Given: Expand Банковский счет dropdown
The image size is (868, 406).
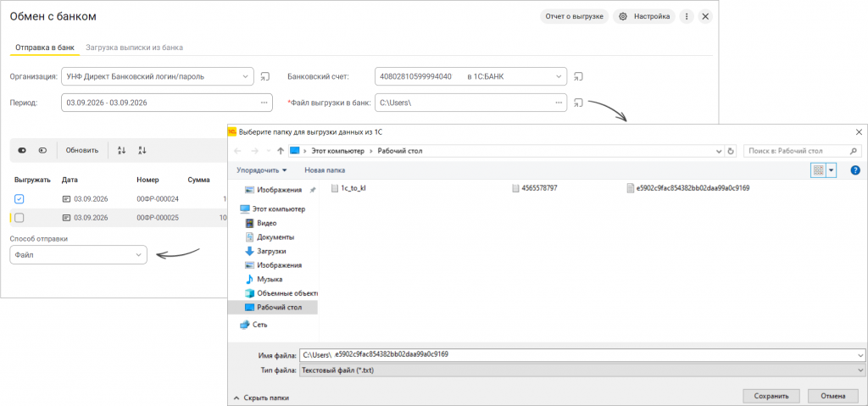Looking at the screenshot, I should pos(559,76).
